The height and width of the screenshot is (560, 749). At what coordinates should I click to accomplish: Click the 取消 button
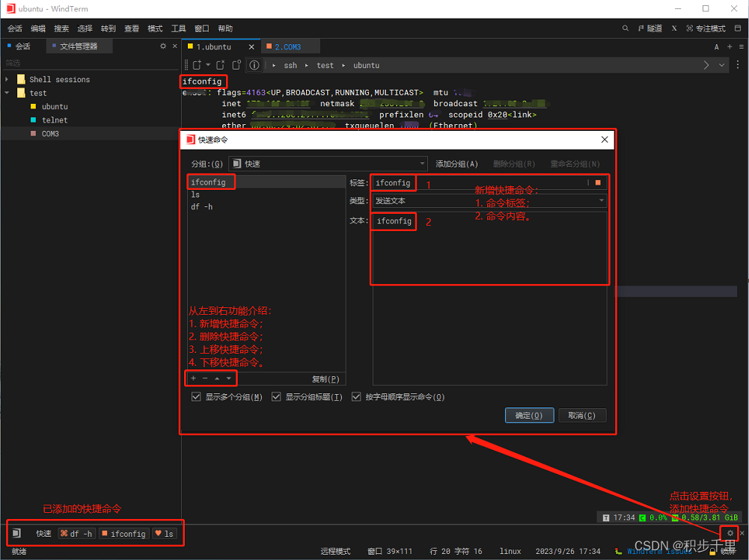pos(582,416)
